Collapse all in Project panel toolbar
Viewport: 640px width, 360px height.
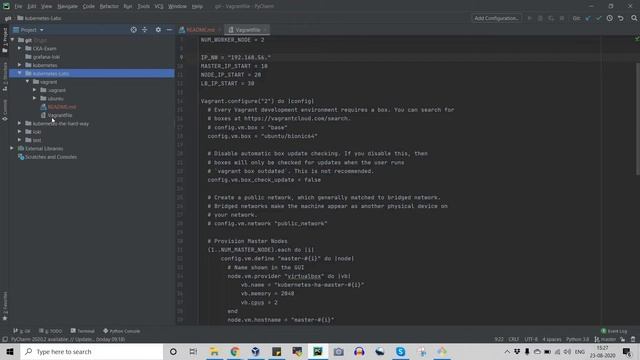click(x=144, y=30)
